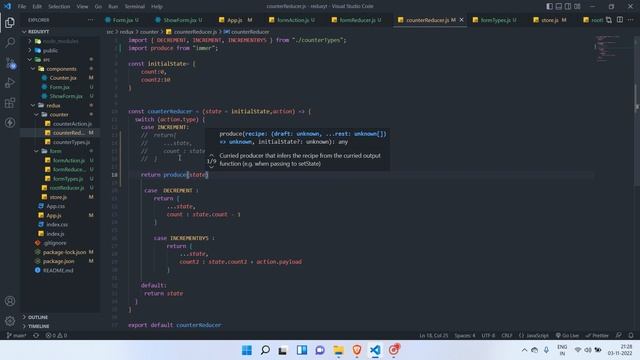Change the Spaces: 4 indentation setting
Viewport: 640px width, 360px height.
click(465, 336)
